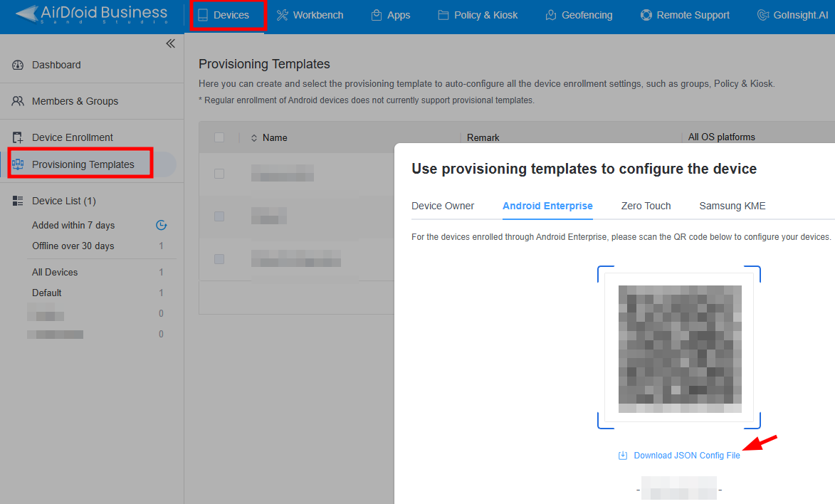
Task: Click the Members & Groups people icon
Action: (18, 101)
